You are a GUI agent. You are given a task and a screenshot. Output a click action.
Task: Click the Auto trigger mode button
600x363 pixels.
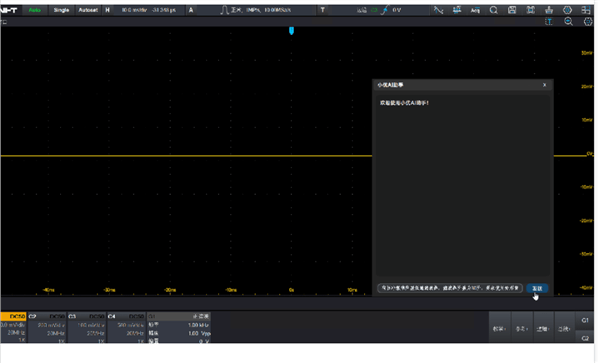click(x=34, y=10)
